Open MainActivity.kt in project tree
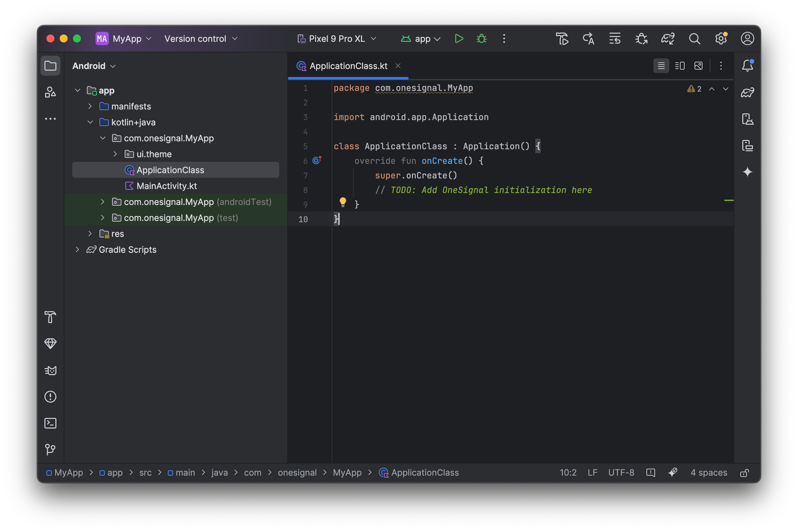798x532 pixels. 166,186
